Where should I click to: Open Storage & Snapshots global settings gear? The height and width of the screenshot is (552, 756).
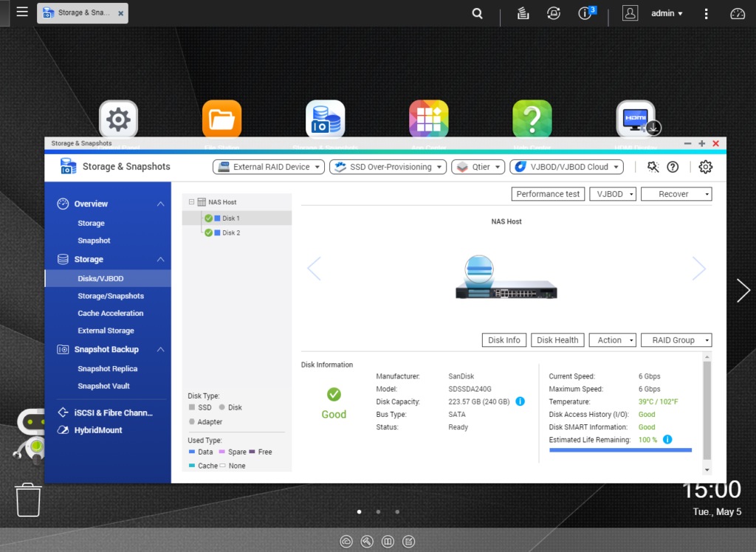705,167
